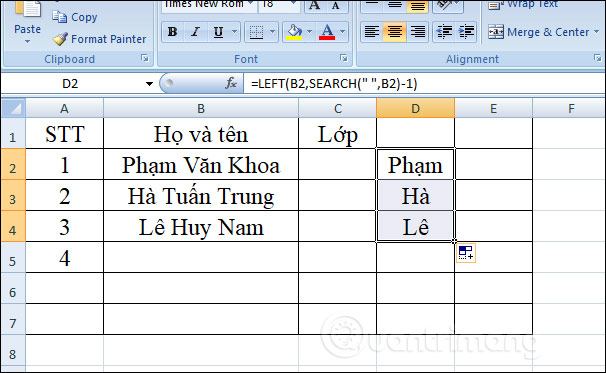The height and width of the screenshot is (373, 606).
Task: Open the Merge & Center dropdown arrow
Action: (596, 32)
